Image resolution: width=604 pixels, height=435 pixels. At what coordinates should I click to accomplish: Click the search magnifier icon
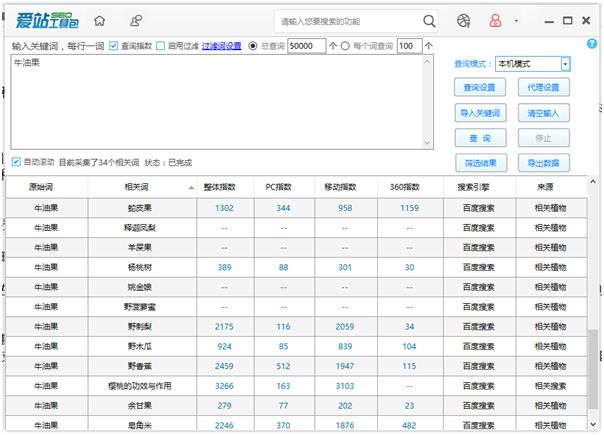pos(429,21)
